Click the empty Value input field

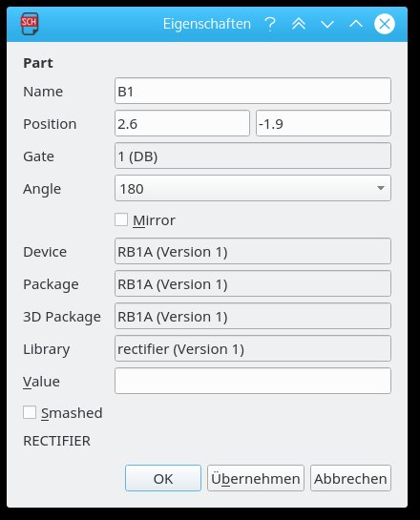253,381
